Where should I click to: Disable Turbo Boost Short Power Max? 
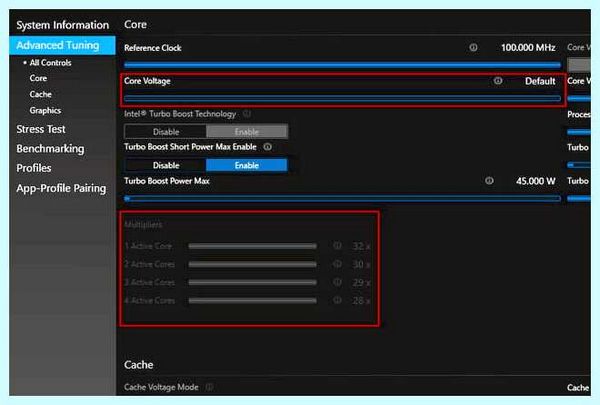click(165, 165)
